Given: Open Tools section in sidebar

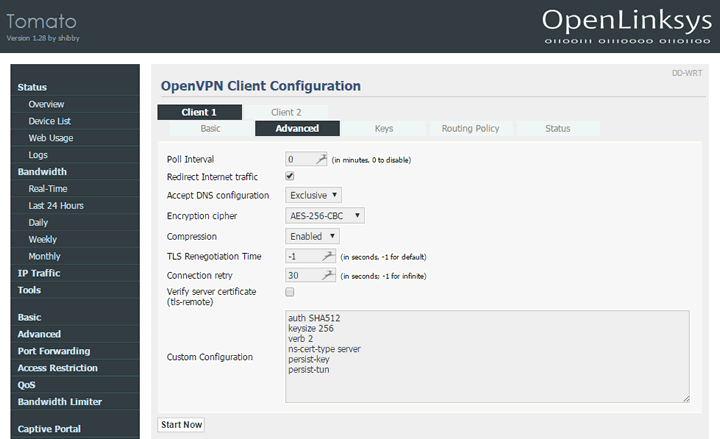Looking at the screenshot, I should (29, 290).
